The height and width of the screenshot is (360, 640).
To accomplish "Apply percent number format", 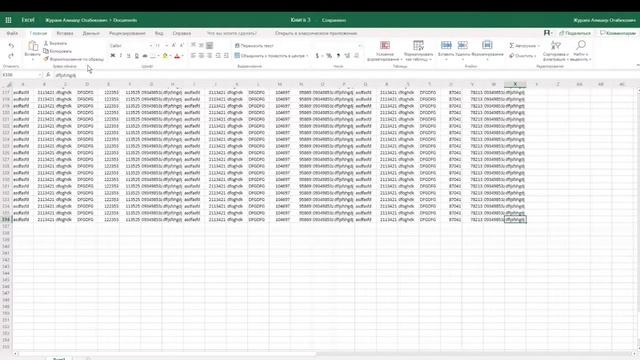I will [329, 56].
